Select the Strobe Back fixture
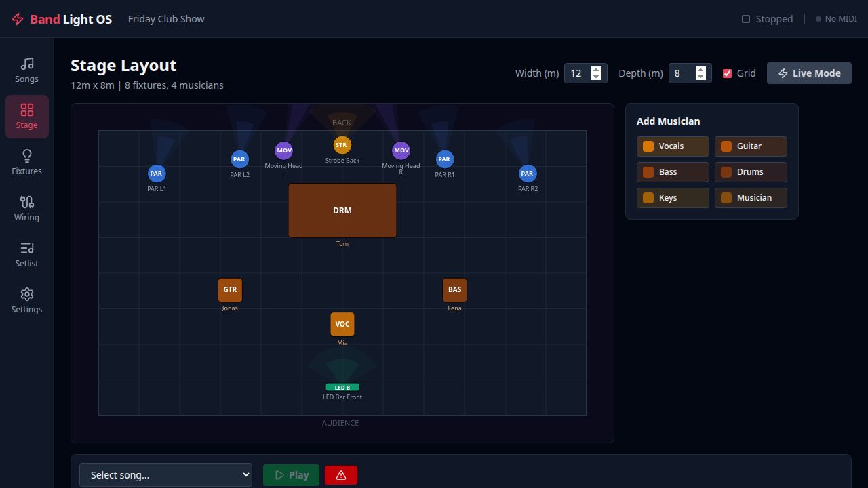The height and width of the screenshot is (488, 868). 342,145
